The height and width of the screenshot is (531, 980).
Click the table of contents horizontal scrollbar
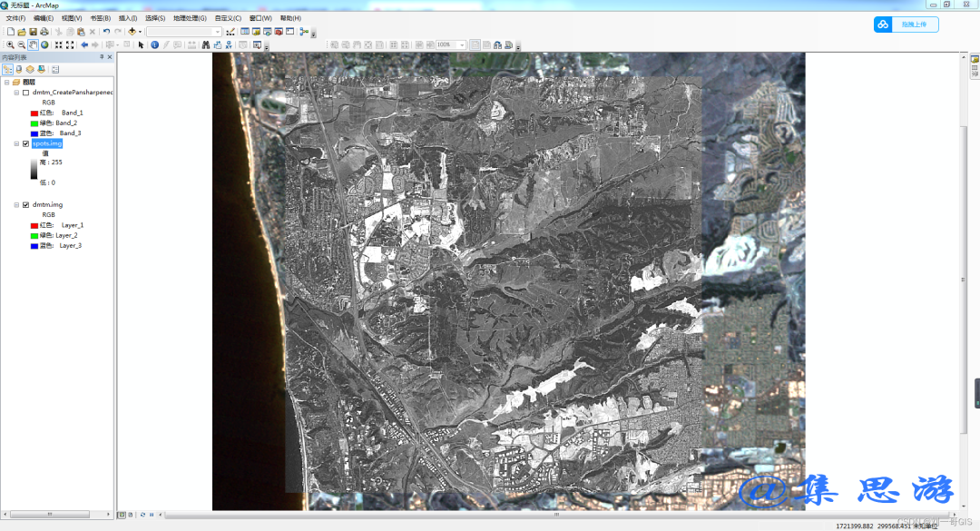pyautogui.click(x=49, y=514)
